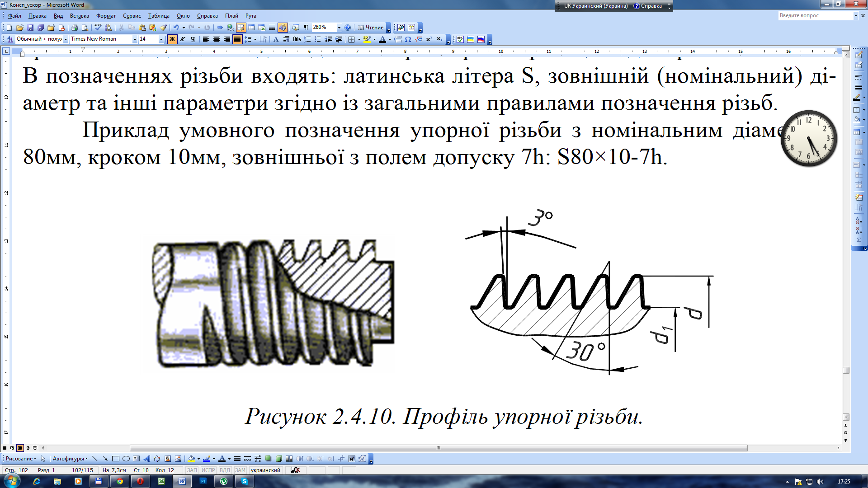
Task: Click the Insert WordArt icon
Action: coord(146,459)
